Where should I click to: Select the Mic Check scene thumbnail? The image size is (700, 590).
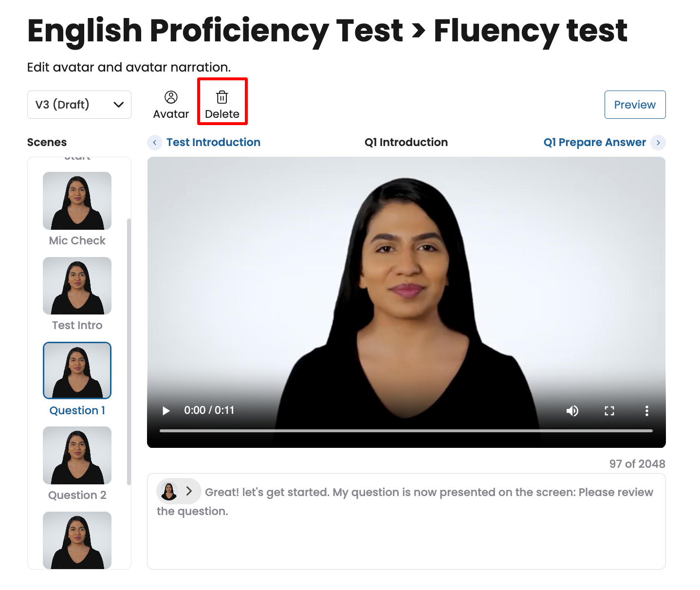tap(77, 201)
